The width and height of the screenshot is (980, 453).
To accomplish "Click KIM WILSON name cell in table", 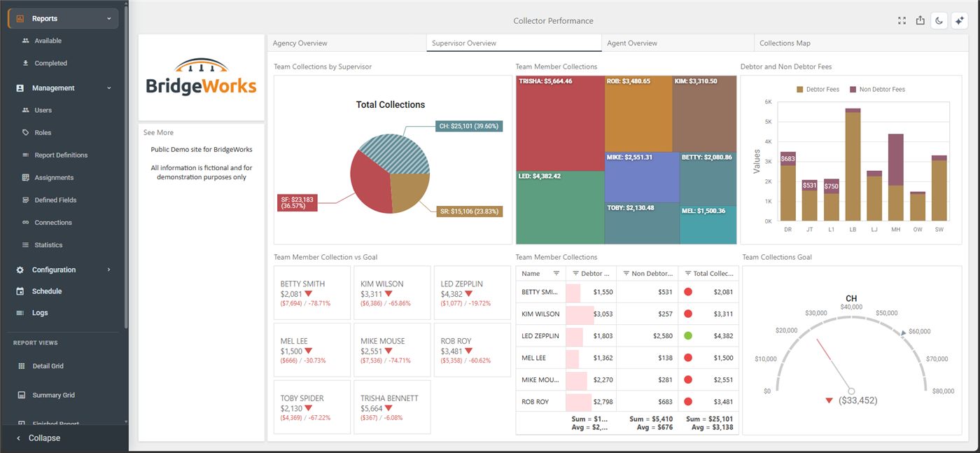I will tap(540, 314).
